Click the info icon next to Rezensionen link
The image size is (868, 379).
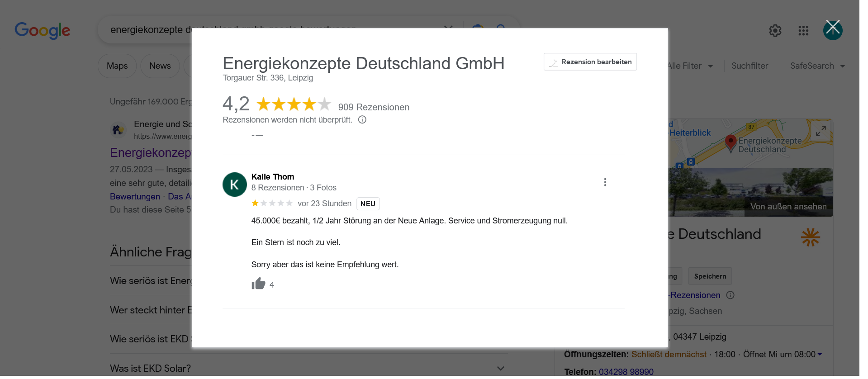(x=730, y=295)
